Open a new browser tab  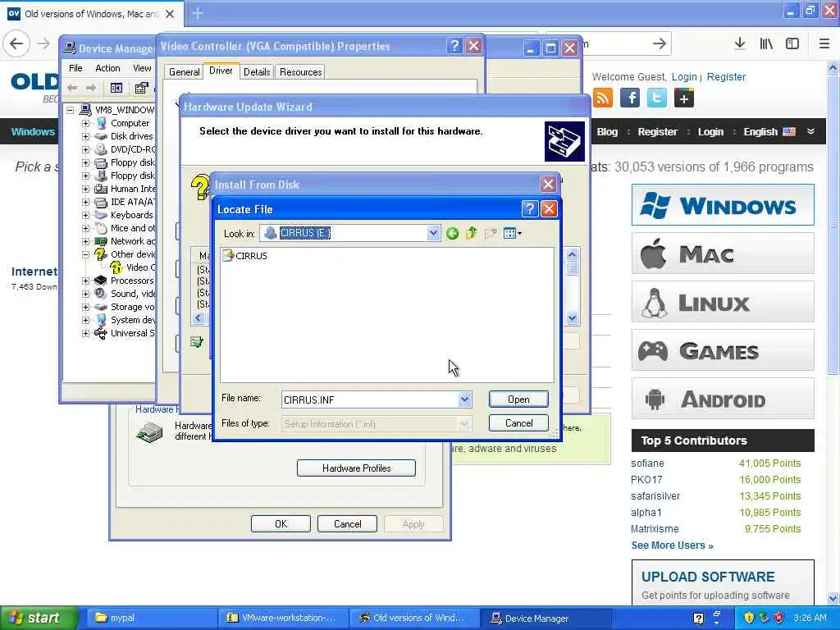(198, 13)
